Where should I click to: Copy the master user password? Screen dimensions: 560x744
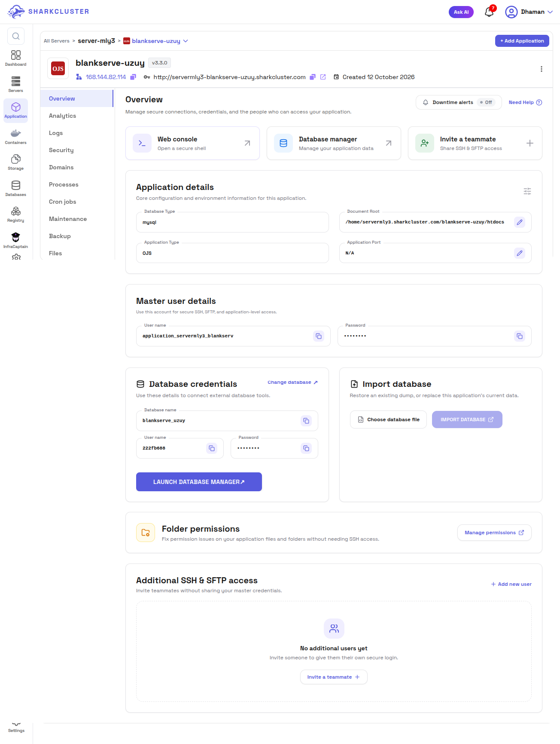pyautogui.click(x=520, y=336)
